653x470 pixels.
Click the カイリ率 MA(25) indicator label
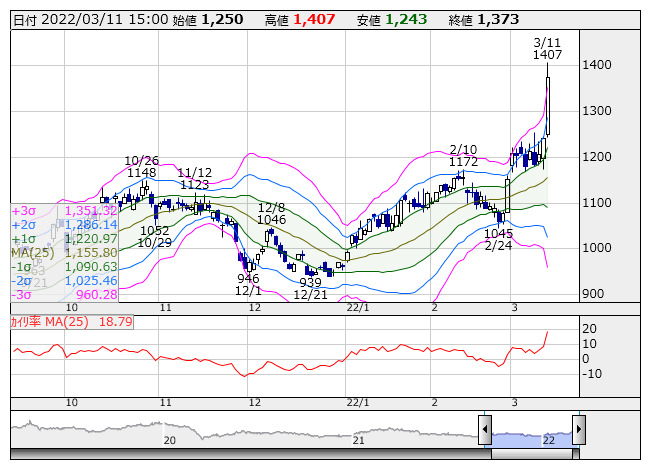coord(50,322)
